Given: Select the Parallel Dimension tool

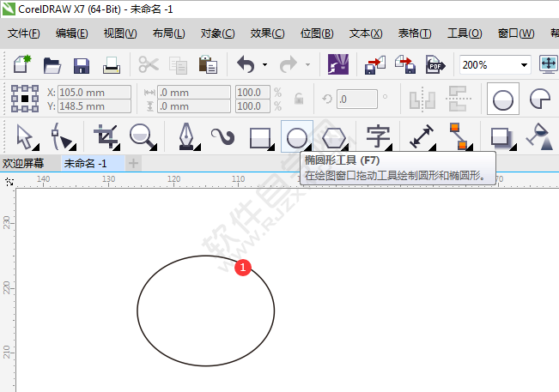Looking at the screenshot, I should tap(422, 137).
